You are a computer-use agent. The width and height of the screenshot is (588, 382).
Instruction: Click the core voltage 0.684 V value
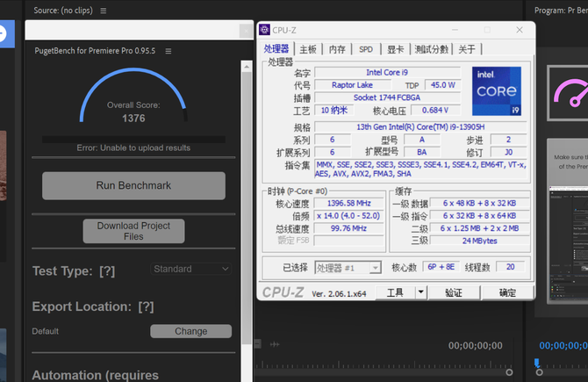point(435,111)
